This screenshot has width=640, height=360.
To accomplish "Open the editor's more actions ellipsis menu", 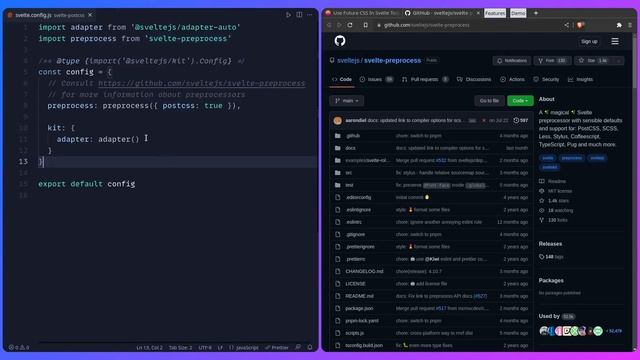I will (310, 15).
